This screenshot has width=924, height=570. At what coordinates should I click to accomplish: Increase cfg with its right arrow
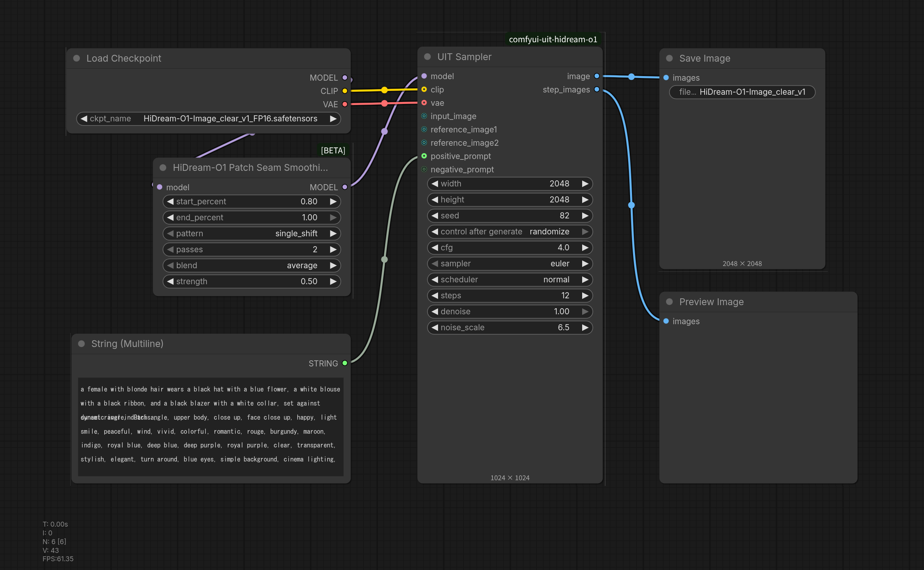(585, 248)
